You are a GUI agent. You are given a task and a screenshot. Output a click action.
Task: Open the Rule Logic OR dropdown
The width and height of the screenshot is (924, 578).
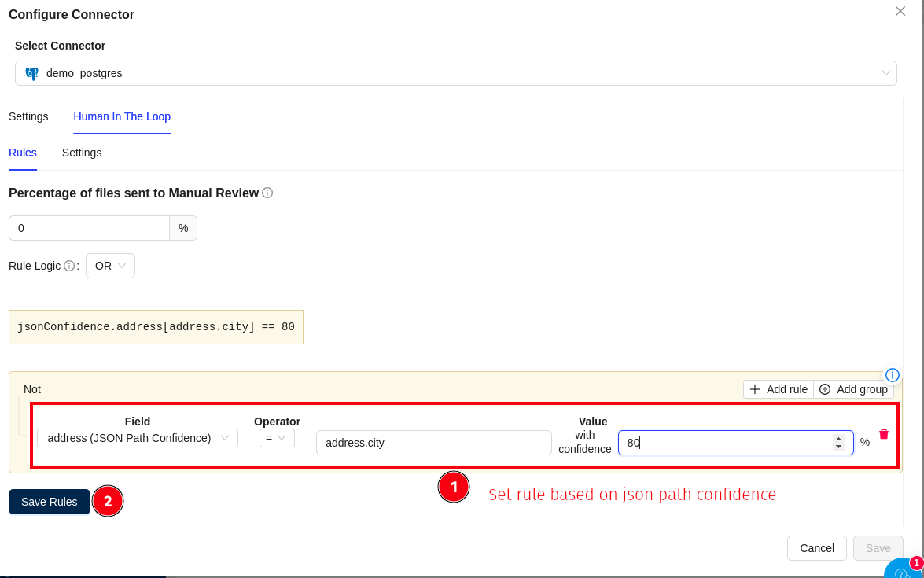(110, 266)
